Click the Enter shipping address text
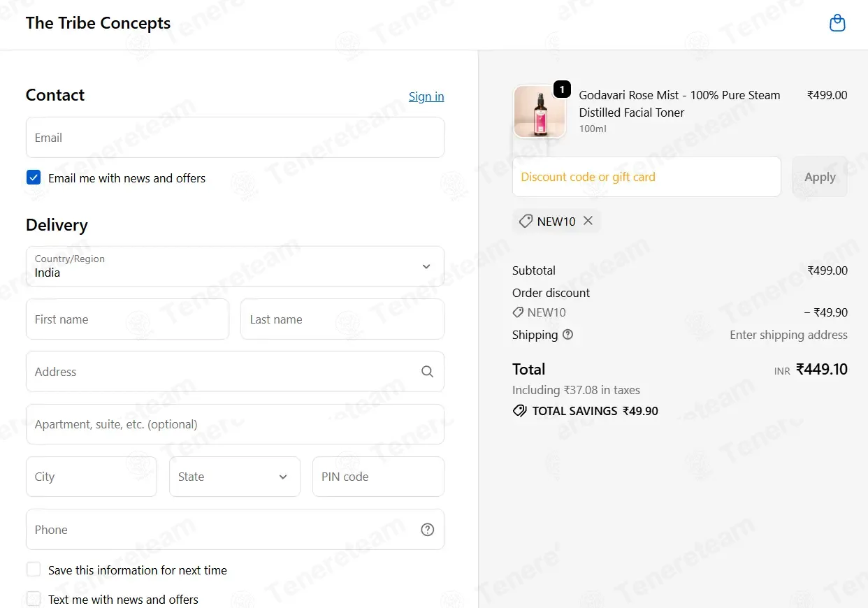This screenshot has width=868, height=608. (788, 335)
